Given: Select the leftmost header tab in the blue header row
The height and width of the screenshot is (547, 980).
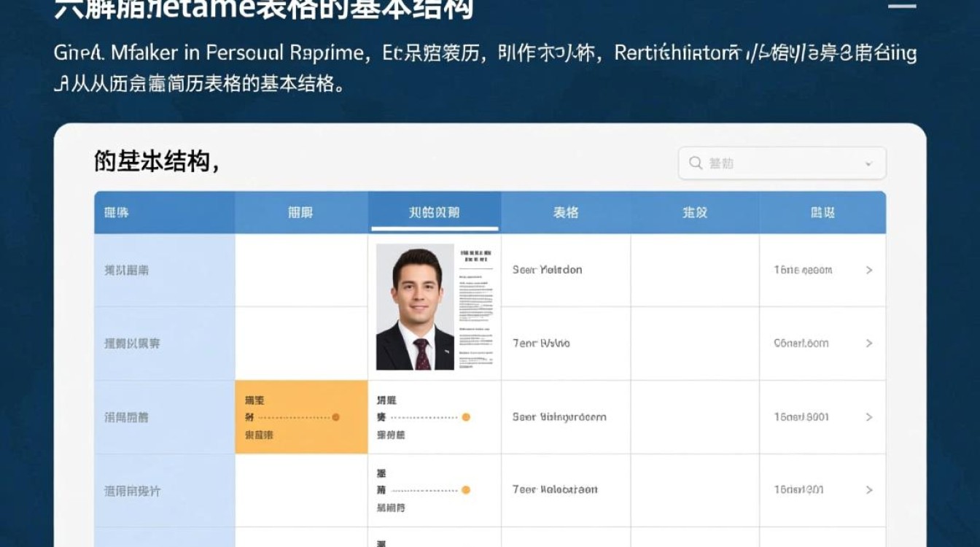Looking at the screenshot, I should click(165, 212).
